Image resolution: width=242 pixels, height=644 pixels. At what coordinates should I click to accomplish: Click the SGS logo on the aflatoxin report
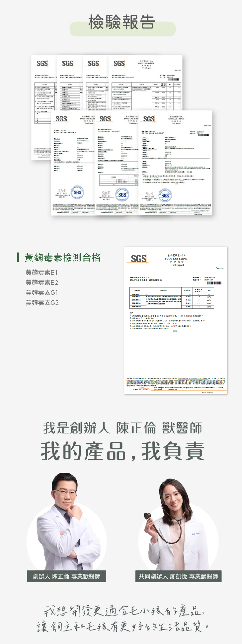click(x=139, y=259)
